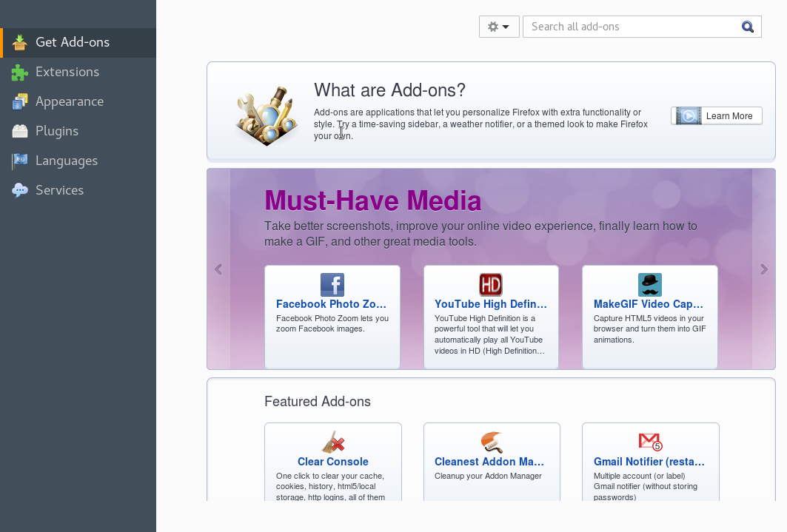Click the Cleanest Addon Manager icon

[492, 442]
